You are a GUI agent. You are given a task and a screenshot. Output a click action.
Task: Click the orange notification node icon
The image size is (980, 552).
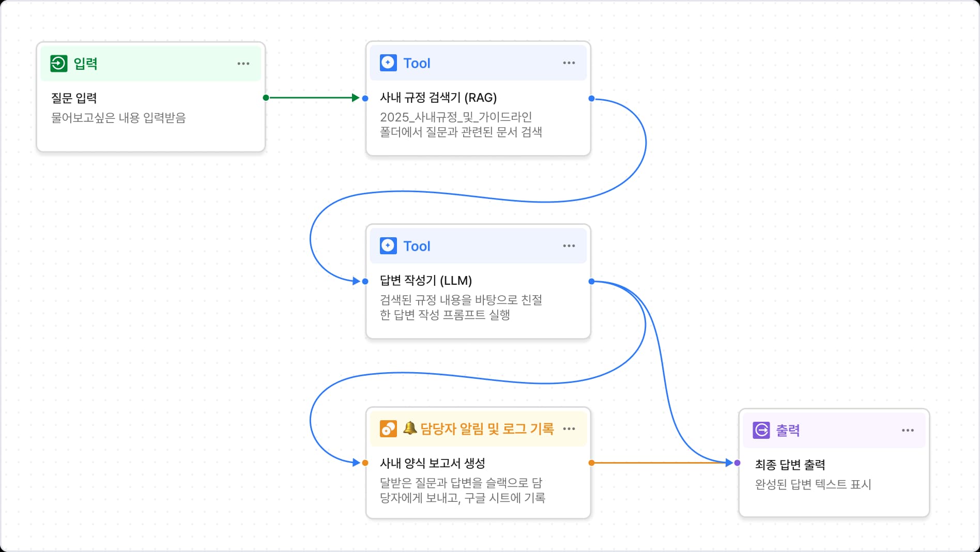coord(388,429)
